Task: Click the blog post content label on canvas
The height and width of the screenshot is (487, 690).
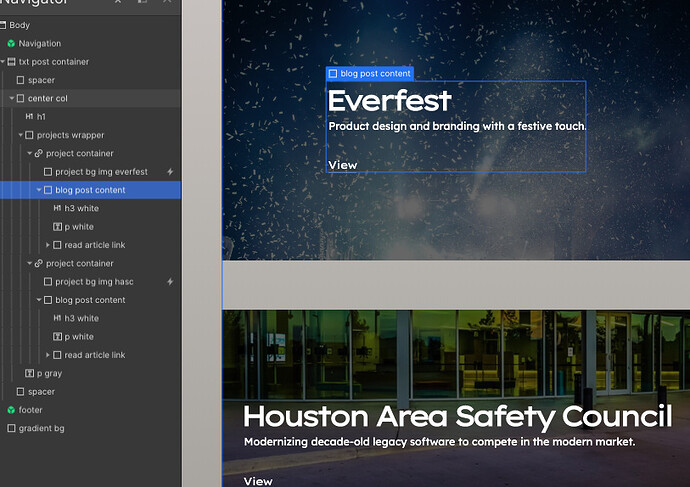Action: coord(370,73)
